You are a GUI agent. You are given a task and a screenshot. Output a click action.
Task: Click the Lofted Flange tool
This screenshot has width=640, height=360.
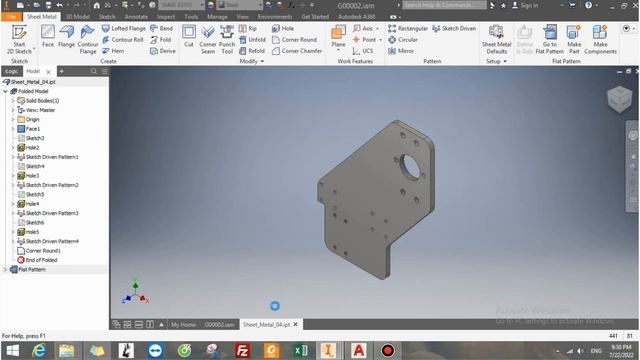tap(123, 28)
